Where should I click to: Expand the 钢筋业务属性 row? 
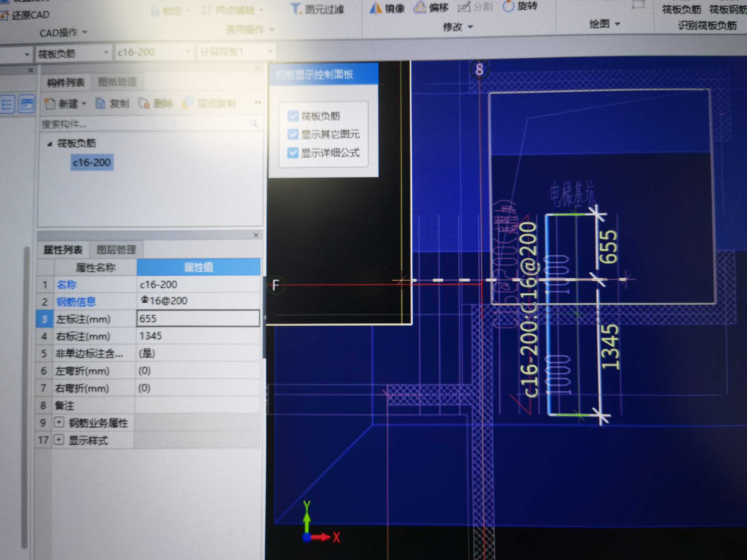point(59,422)
